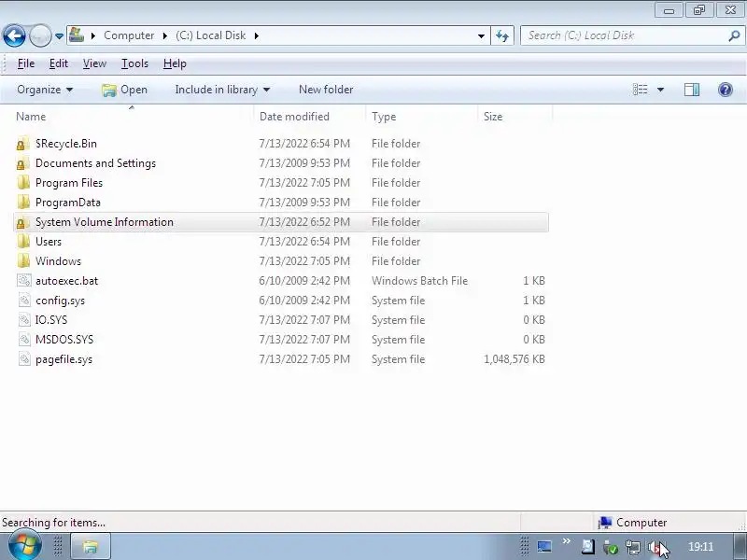Click the 1,048,576 KB size value
The height and width of the screenshot is (560, 747).
(x=514, y=359)
